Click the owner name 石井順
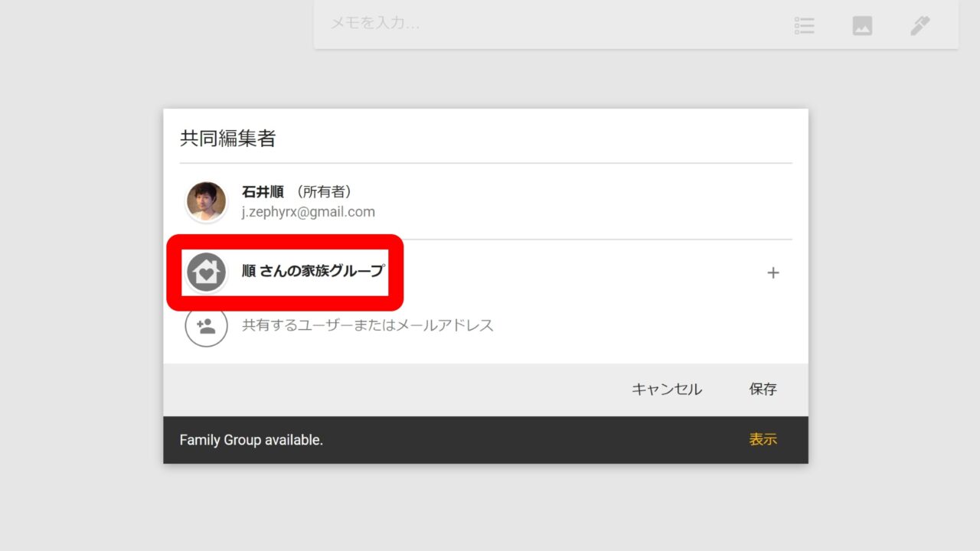Screen dimensions: 980x551 (263, 192)
